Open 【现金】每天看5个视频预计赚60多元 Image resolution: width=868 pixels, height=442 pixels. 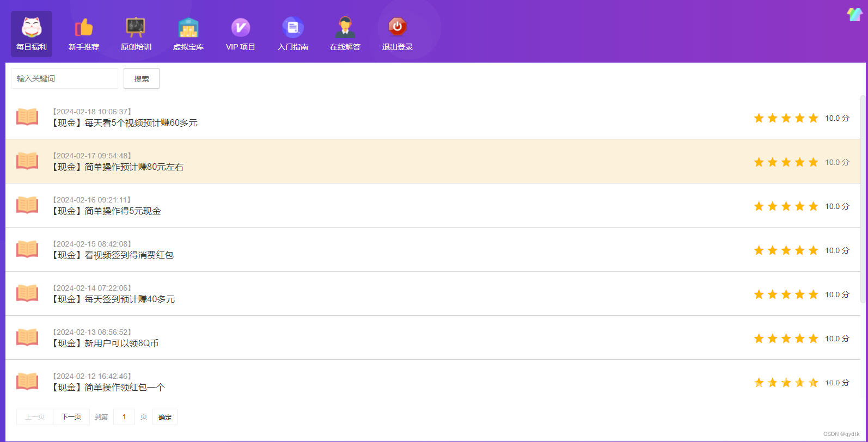click(124, 123)
